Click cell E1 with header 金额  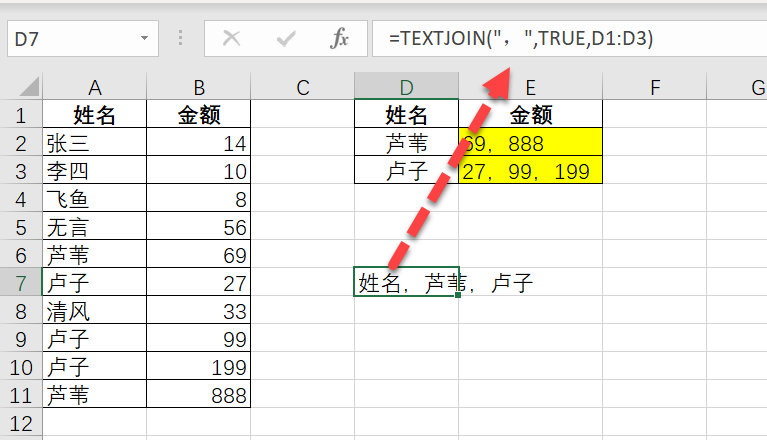(x=530, y=115)
